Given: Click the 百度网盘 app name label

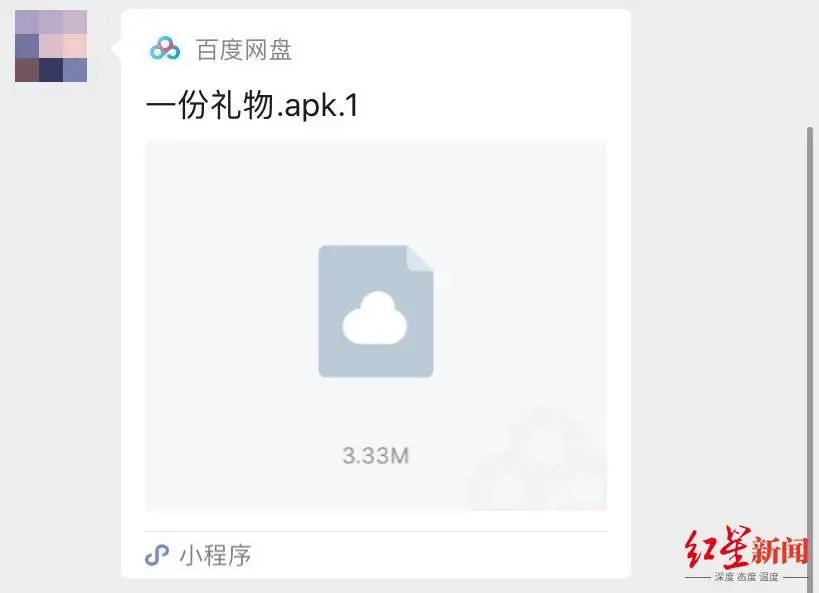Looking at the screenshot, I should coord(244,50).
